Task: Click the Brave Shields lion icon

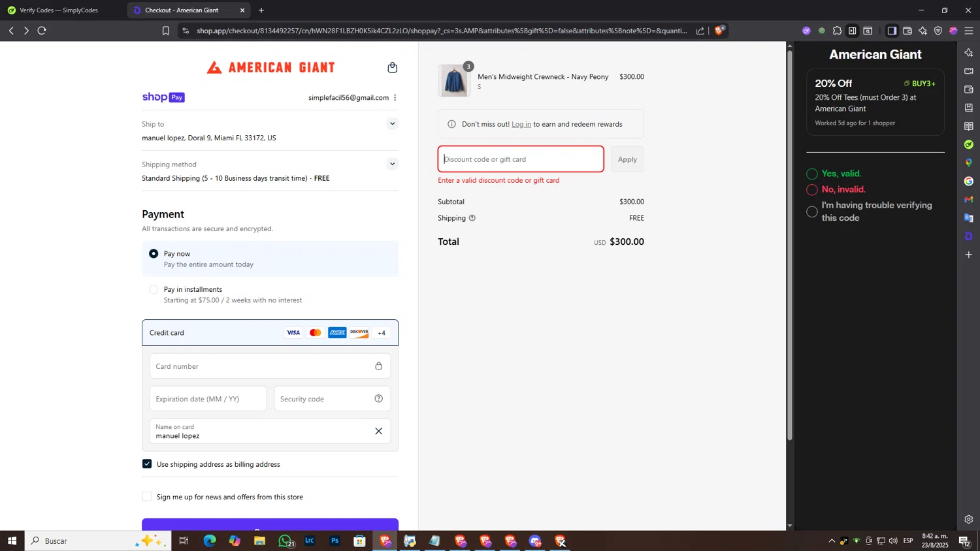Action: (x=719, y=30)
